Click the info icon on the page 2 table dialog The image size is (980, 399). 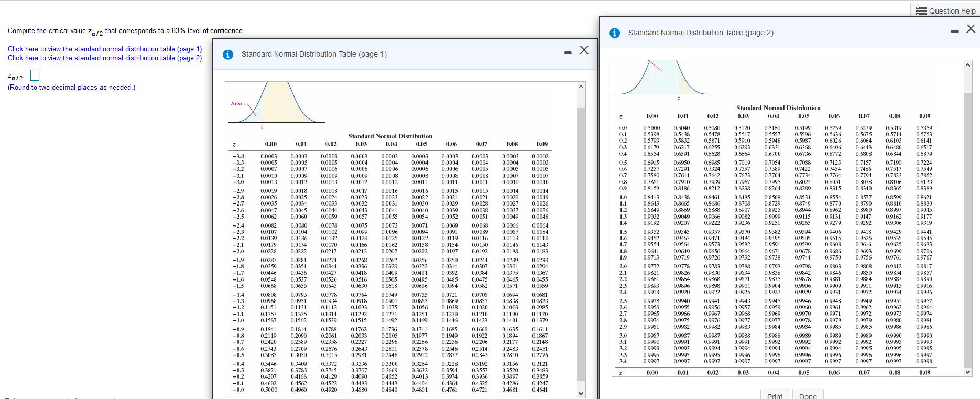pyautogui.click(x=615, y=33)
